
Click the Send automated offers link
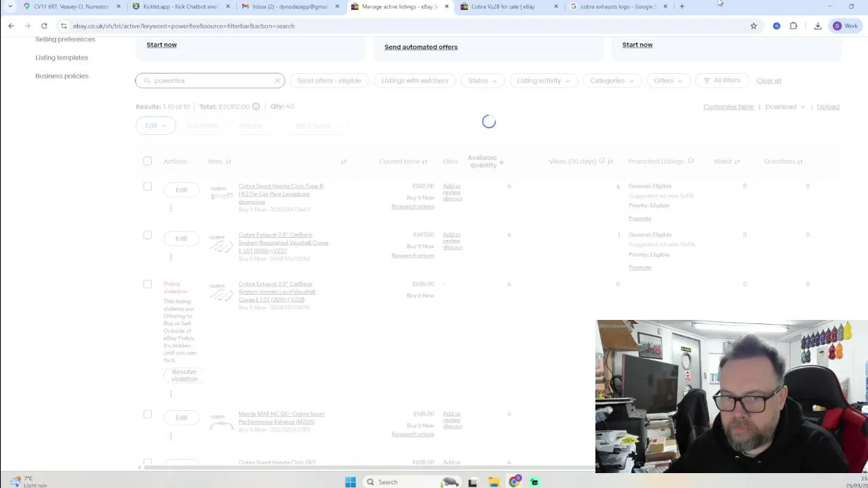click(421, 47)
